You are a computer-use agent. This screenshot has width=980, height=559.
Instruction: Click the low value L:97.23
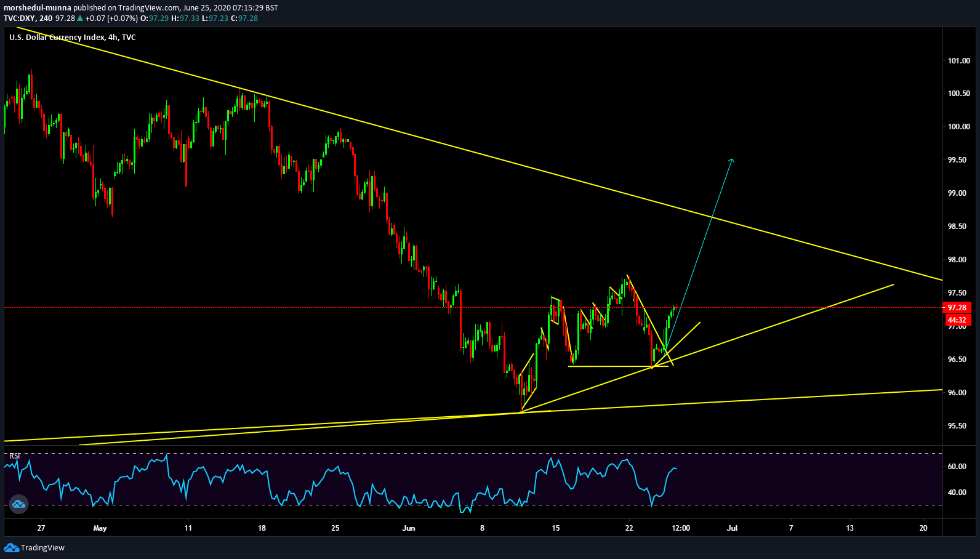tap(215, 18)
